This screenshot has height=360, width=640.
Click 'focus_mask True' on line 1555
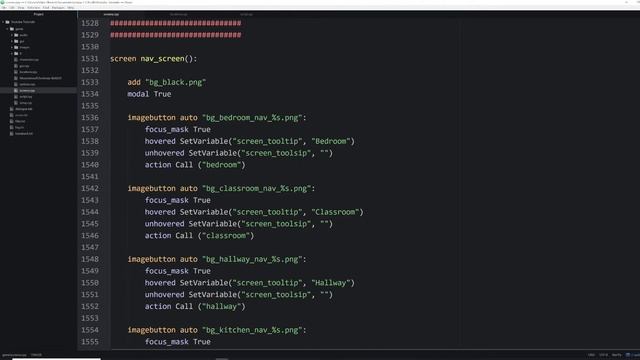point(178,342)
